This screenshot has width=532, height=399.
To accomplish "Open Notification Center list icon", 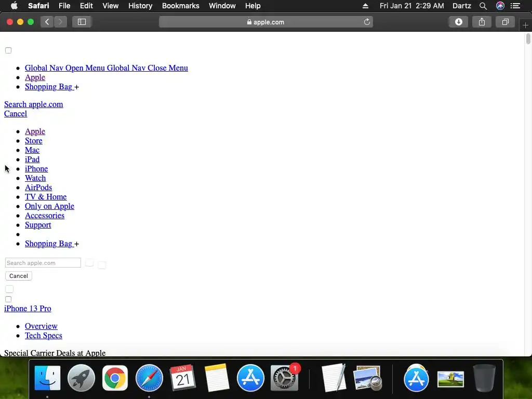I will tap(515, 6).
